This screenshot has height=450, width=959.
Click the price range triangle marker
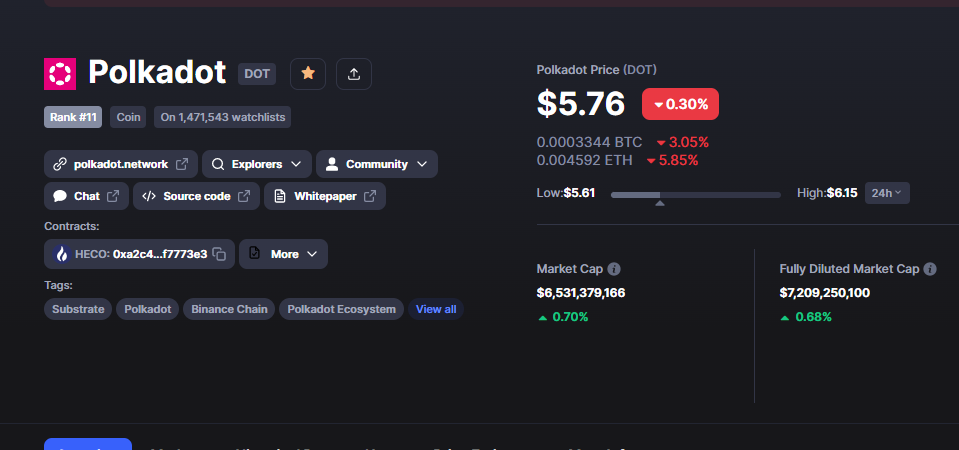660,203
